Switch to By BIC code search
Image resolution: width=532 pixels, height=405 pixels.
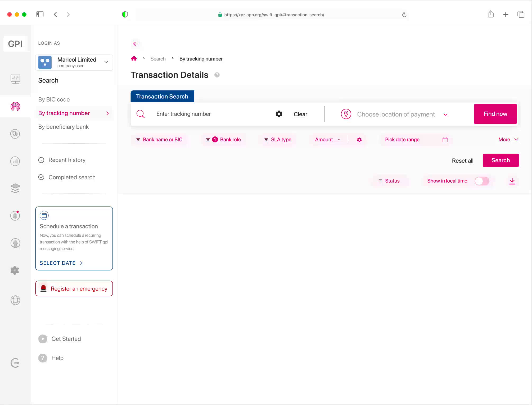click(x=54, y=99)
